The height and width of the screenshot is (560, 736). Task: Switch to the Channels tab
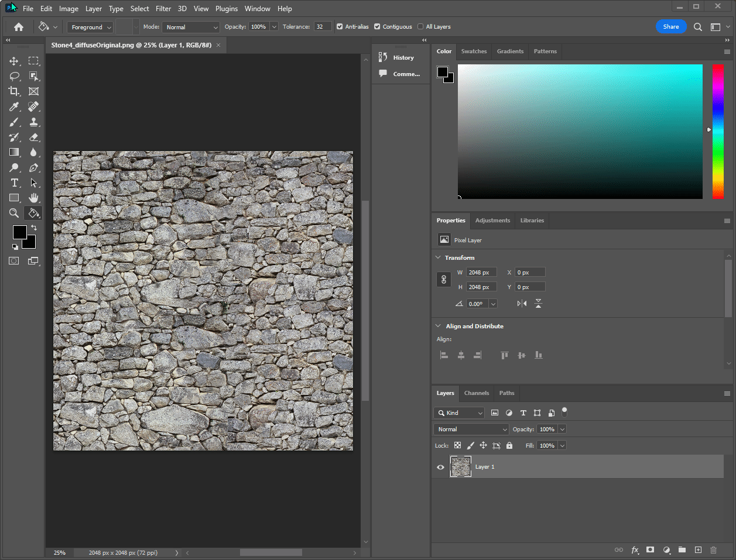tap(476, 393)
